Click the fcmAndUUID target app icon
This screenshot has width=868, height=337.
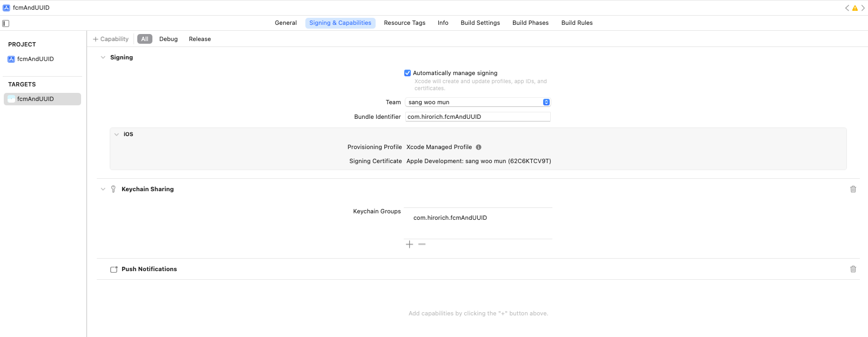pyautogui.click(x=11, y=99)
